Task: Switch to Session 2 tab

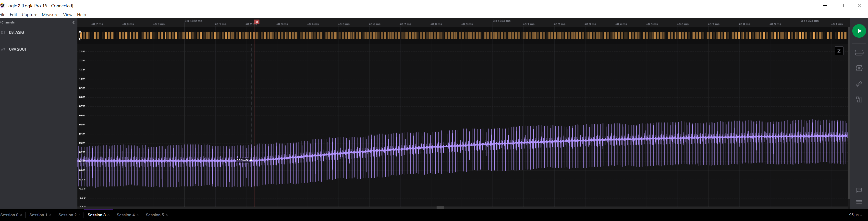Action: (67, 215)
